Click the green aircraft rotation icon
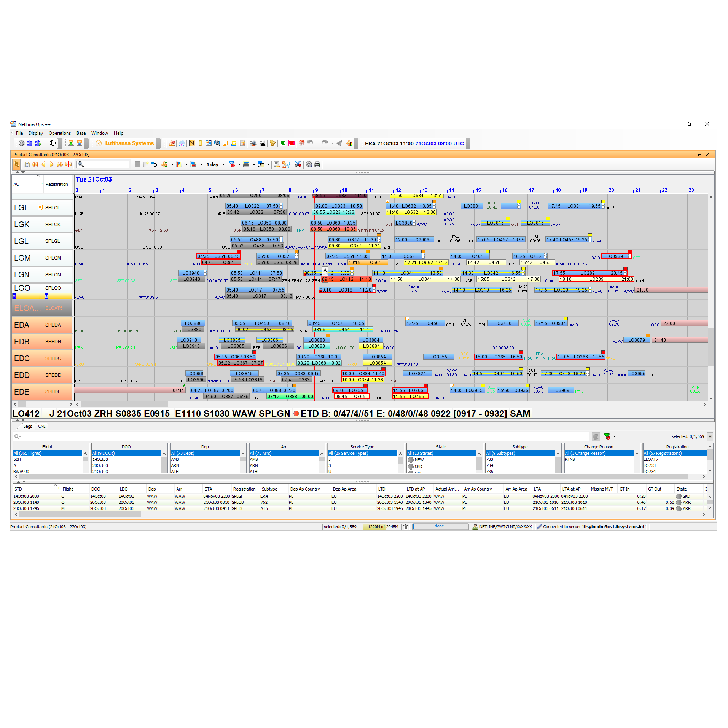728x728 pixels. (164, 164)
